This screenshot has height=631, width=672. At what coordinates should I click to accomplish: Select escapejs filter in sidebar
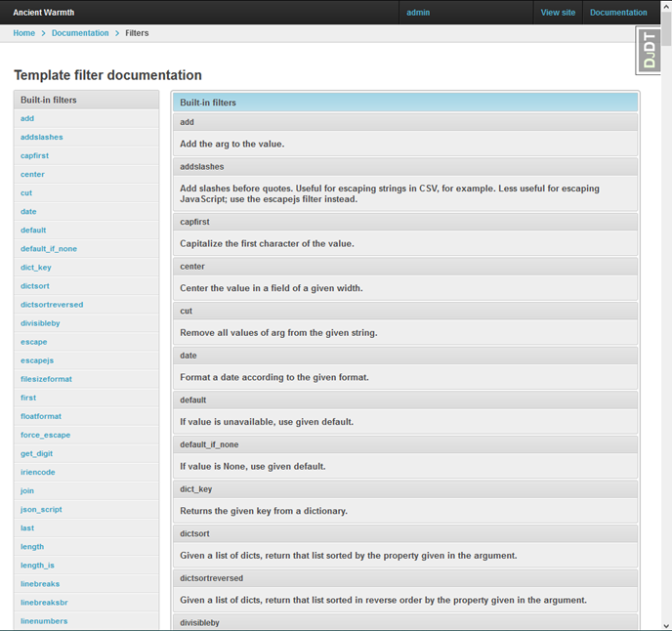tap(36, 360)
